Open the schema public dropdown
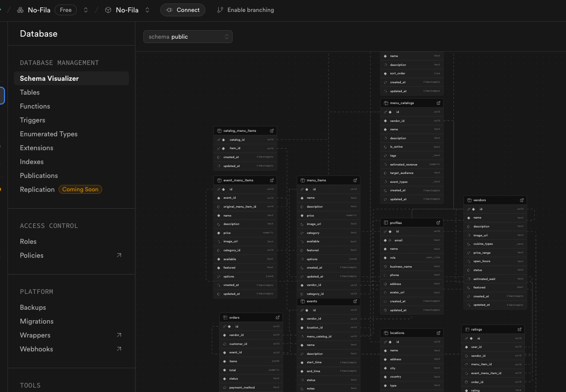This screenshot has width=566, height=392. click(x=188, y=37)
